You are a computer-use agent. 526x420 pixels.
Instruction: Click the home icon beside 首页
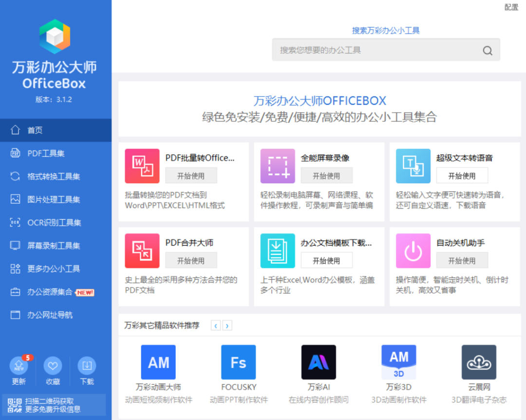tap(16, 130)
